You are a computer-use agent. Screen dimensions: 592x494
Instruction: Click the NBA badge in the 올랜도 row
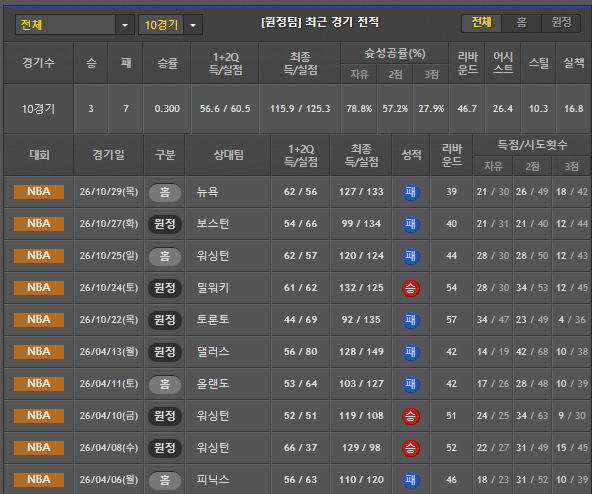pyautogui.click(x=39, y=384)
